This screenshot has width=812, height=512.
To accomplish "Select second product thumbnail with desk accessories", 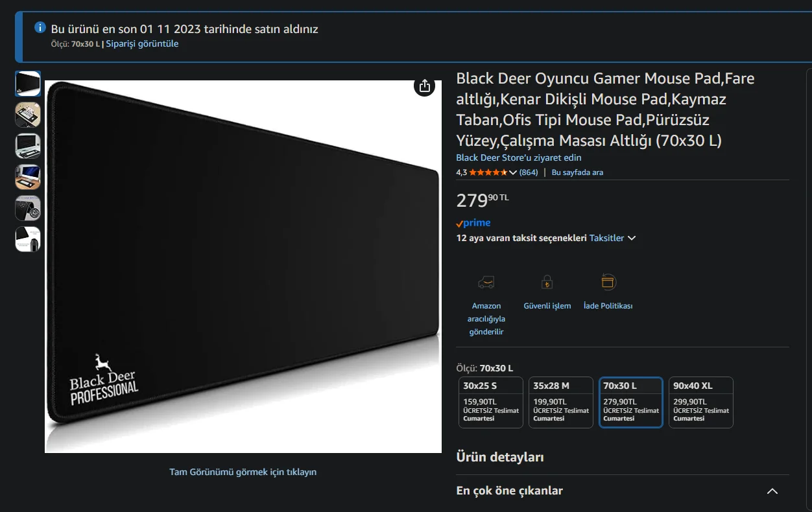I will point(28,115).
